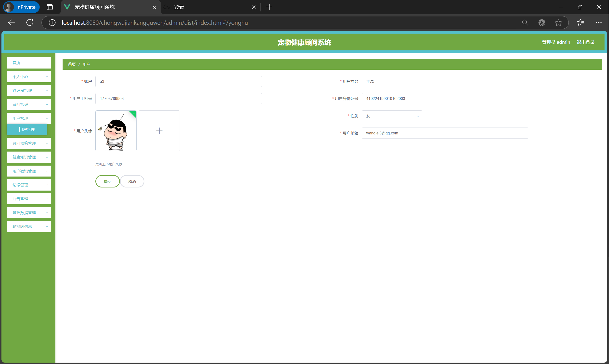Open new browser tab plus icon

click(269, 7)
